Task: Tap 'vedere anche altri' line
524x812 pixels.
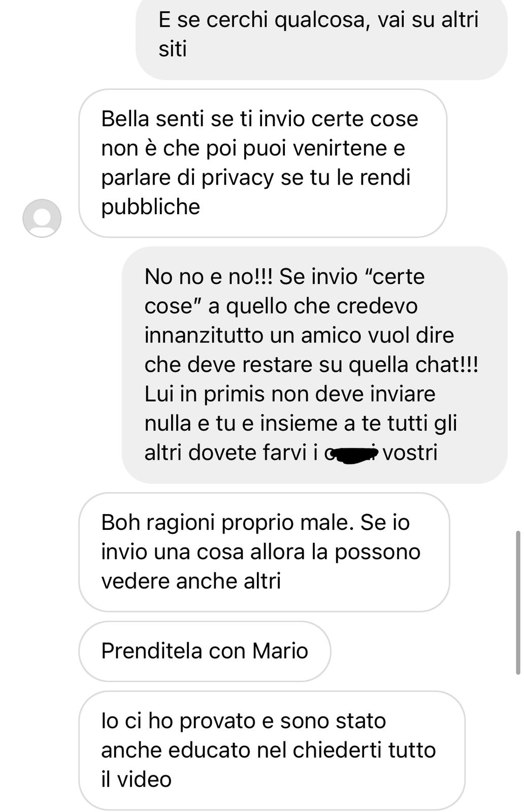Action: [x=191, y=582]
